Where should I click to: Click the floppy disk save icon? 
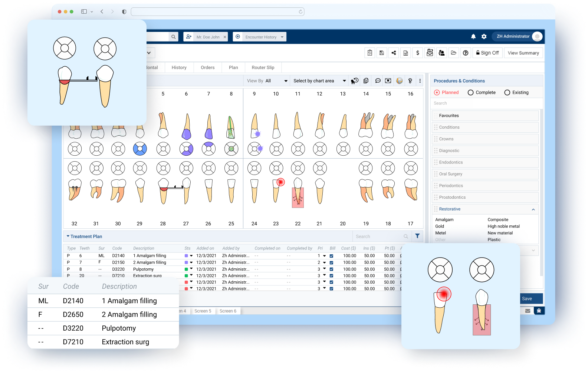pos(381,53)
